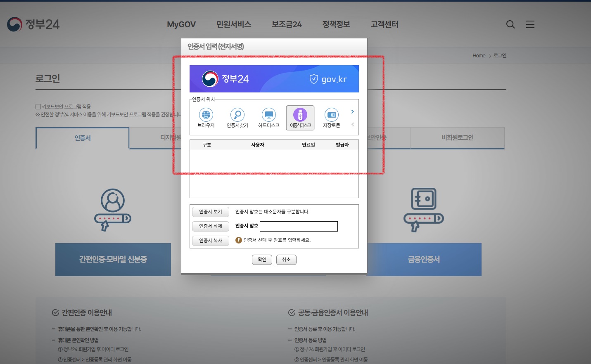
Task: Focus the 인증서 암호 password field
Action: tap(299, 226)
